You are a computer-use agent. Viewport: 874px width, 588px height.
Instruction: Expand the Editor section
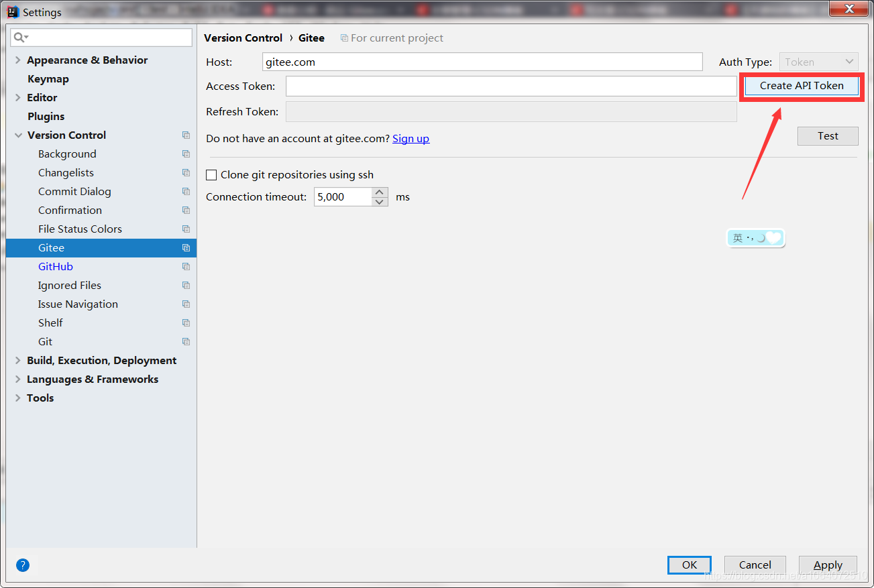[x=18, y=98]
